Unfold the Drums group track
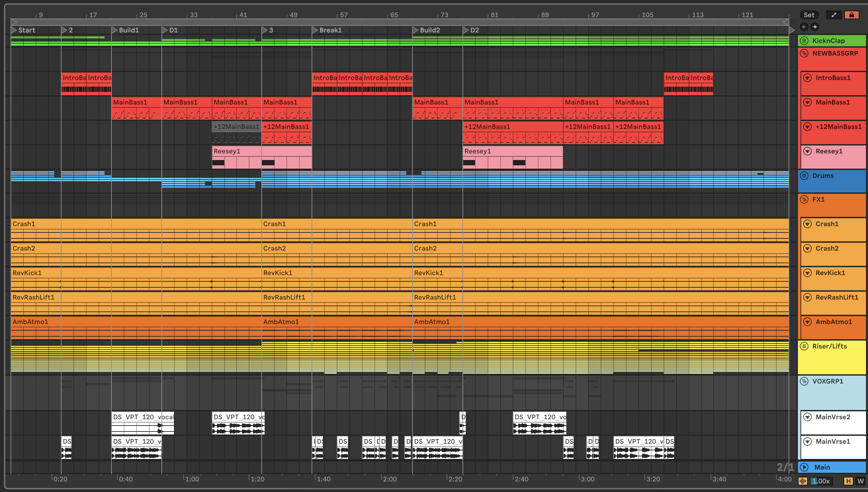The image size is (868, 492). pyautogui.click(x=804, y=176)
